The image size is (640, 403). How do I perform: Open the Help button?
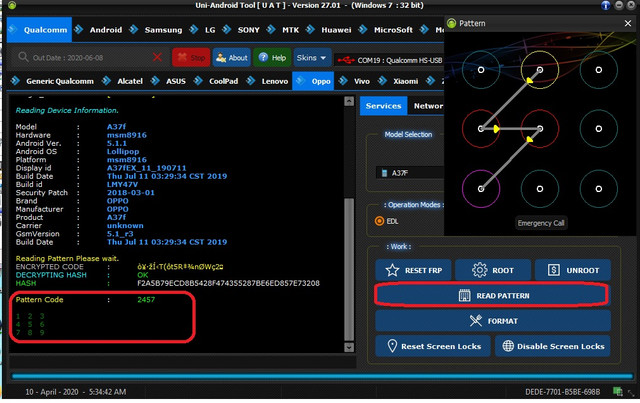tap(272, 58)
